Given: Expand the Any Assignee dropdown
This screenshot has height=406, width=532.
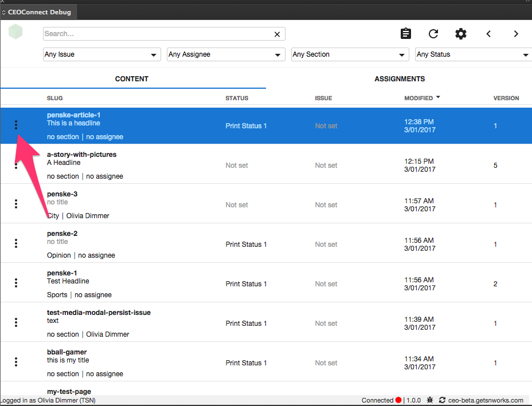Looking at the screenshot, I should [x=225, y=54].
